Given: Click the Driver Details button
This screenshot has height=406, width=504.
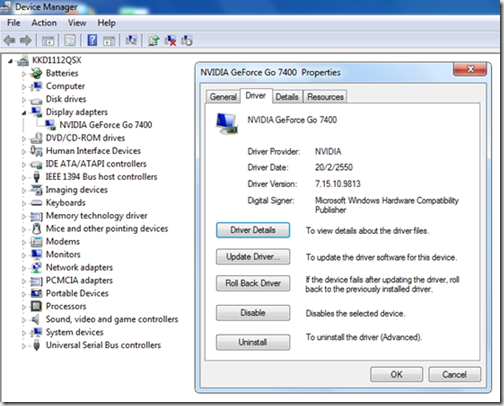Looking at the screenshot, I should [x=253, y=230].
